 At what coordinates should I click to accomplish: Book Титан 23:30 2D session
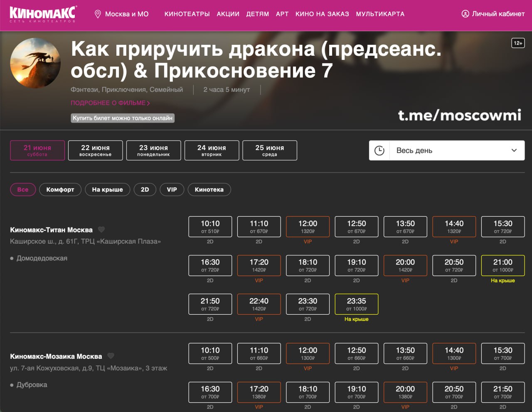[308, 304]
